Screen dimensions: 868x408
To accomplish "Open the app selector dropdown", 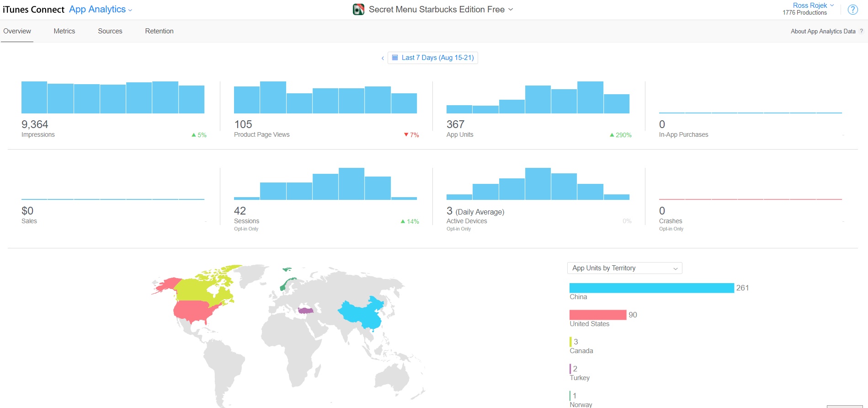I will [441, 10].
